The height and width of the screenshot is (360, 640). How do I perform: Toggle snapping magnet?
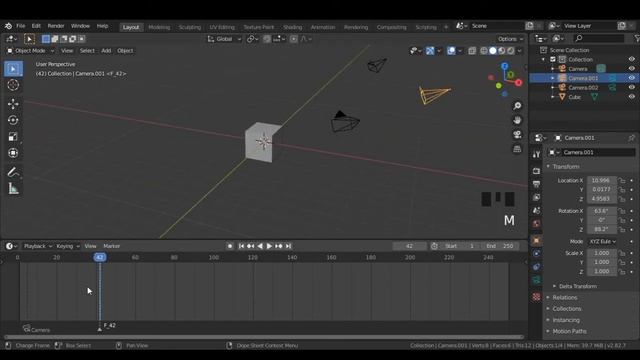(x=267, y=39)
